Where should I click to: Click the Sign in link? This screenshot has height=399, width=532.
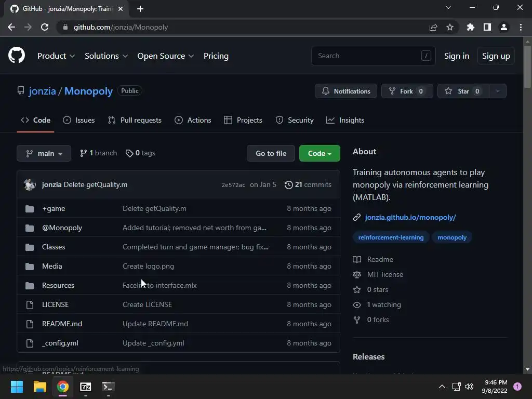click(x=457, y=56)
